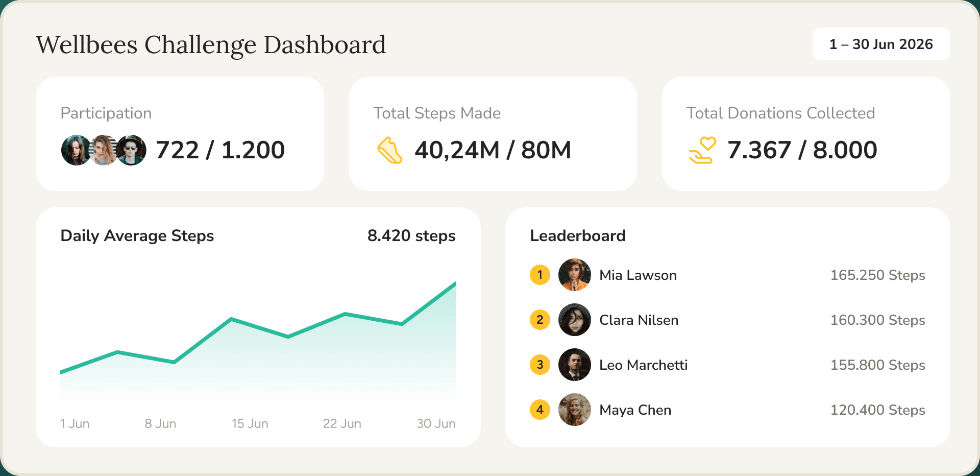Screen dimensions: 980x476
Task: Click the Participation card label
Action: [x=106, y=113]
